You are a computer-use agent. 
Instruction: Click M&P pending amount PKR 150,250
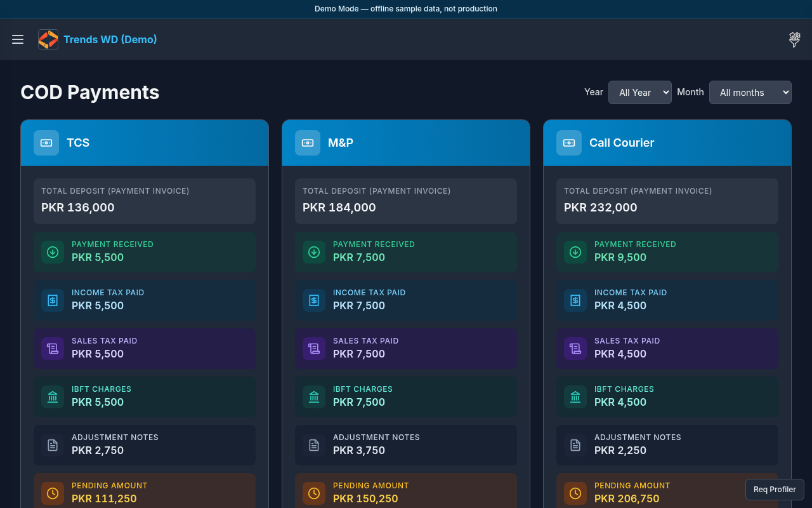(365, 499)
